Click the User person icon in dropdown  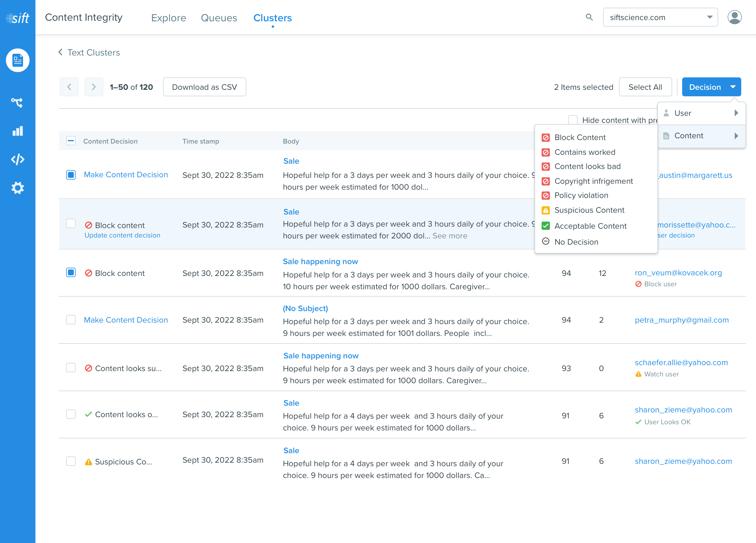666,113
